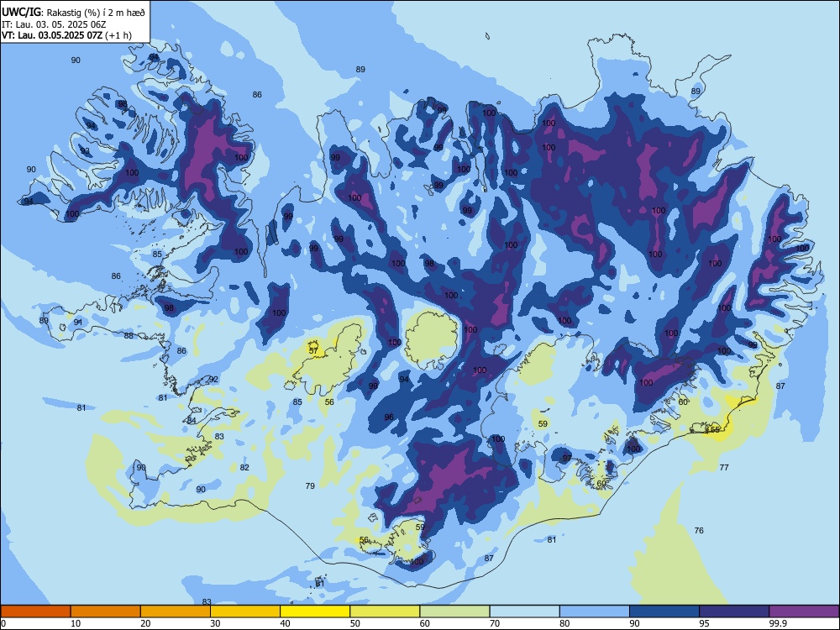Click the humidity value 93 in the Westfjords
This screenshot has width=840, height=630.
click(x=85, y=151)
